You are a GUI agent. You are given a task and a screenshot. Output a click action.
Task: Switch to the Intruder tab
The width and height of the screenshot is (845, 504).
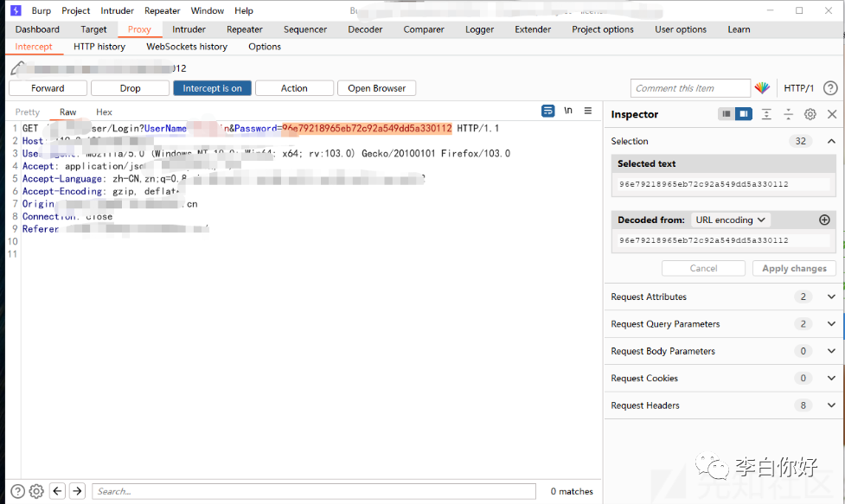[189, 29]
